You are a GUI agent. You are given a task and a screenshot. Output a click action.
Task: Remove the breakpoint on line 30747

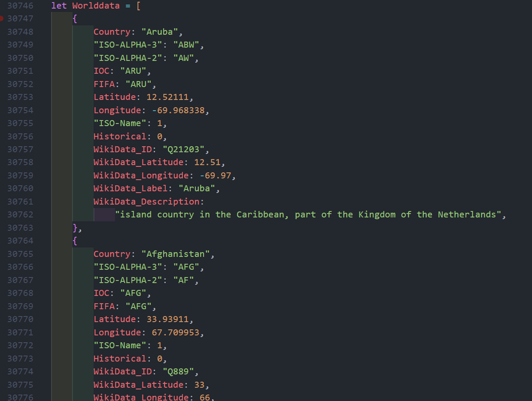2,18
